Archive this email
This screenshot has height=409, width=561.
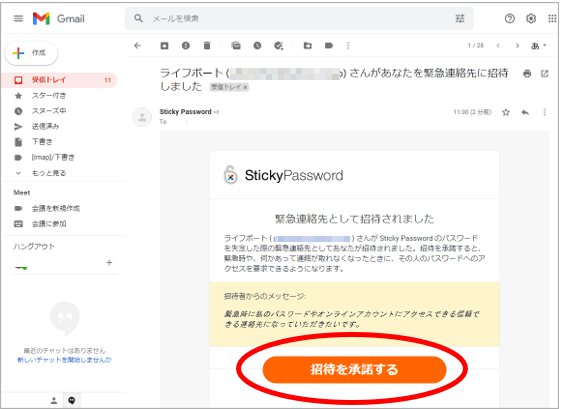point(164,45)
